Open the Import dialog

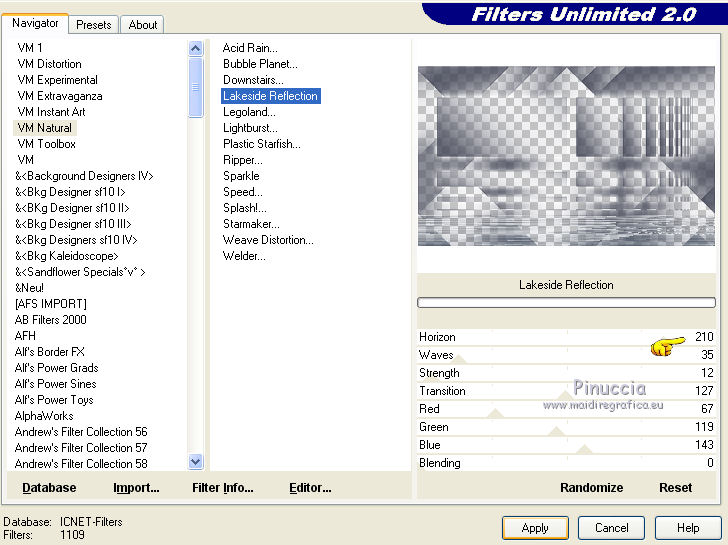(136, 488)
